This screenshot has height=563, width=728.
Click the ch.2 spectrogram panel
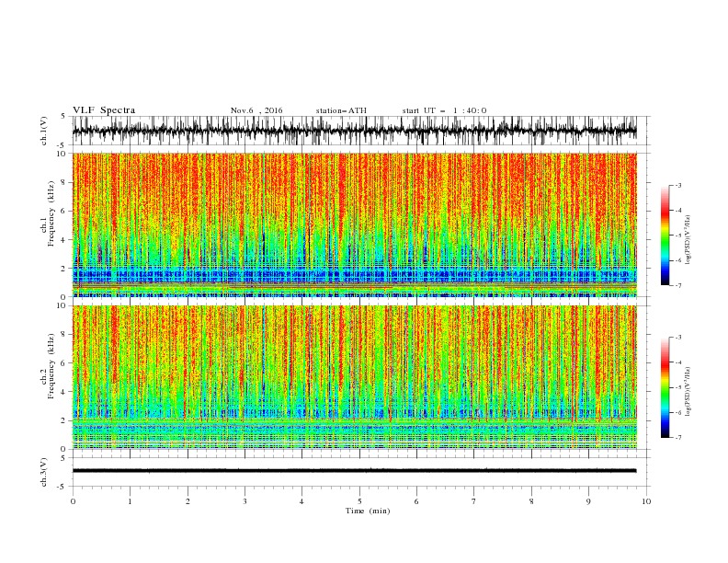tap(354, 377)
